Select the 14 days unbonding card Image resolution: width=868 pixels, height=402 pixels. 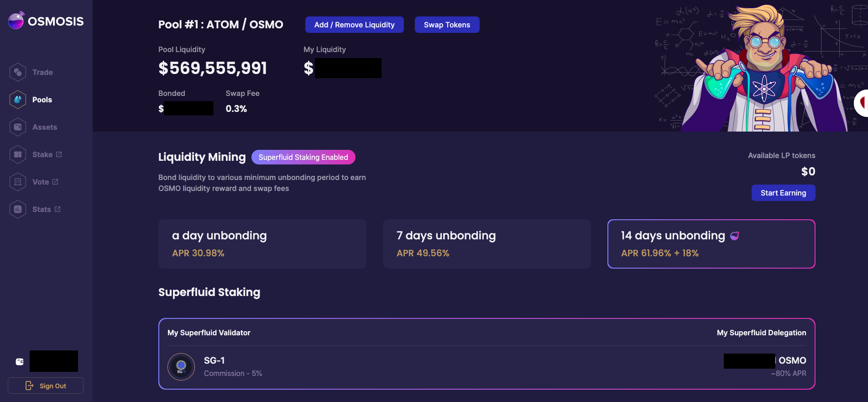pos(711,244)
